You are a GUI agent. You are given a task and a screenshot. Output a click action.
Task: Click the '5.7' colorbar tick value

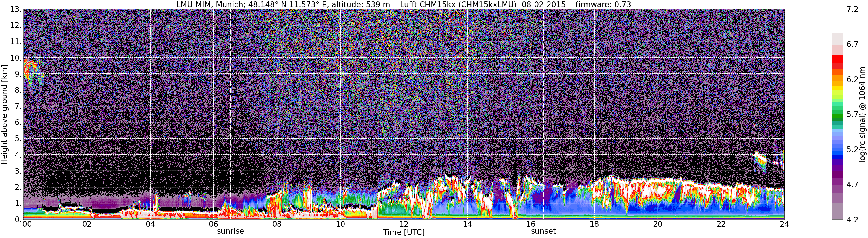(x=852, y=114)
